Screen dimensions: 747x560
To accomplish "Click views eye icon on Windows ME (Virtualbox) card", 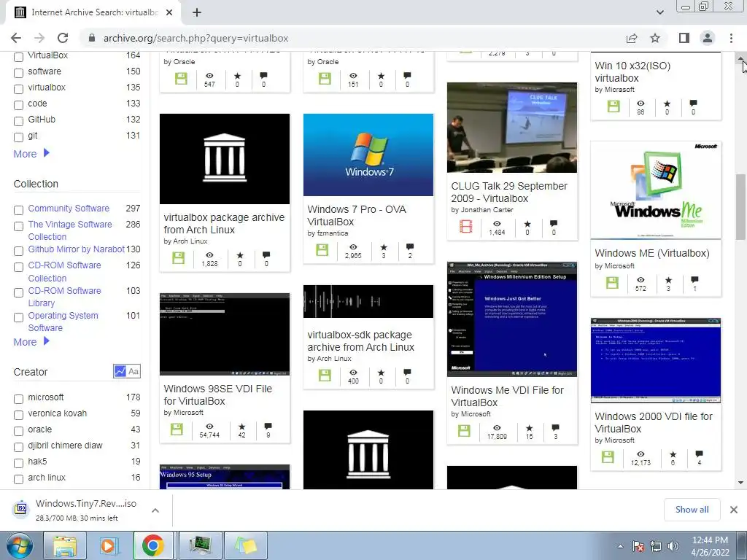I will (640, 280).
